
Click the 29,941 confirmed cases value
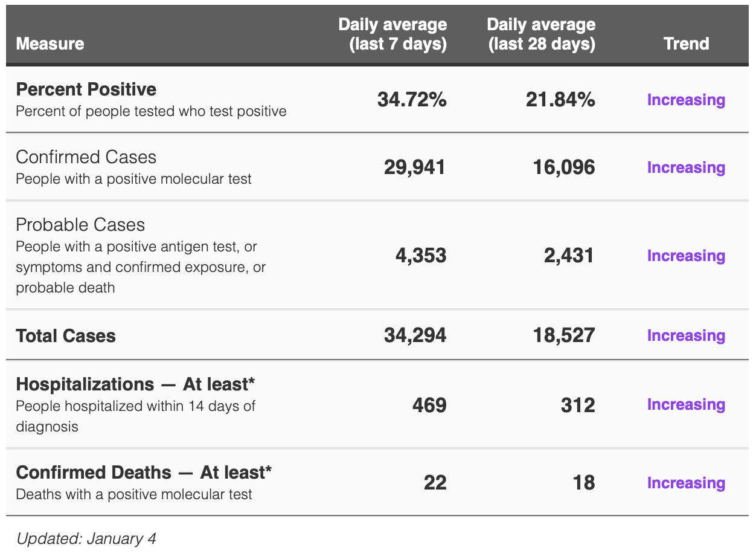tap(415, 167)
